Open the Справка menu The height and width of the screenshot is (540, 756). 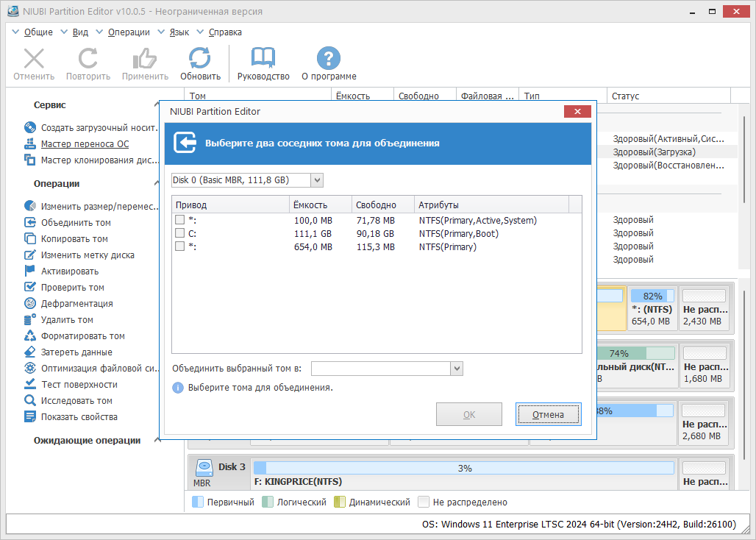225,32
